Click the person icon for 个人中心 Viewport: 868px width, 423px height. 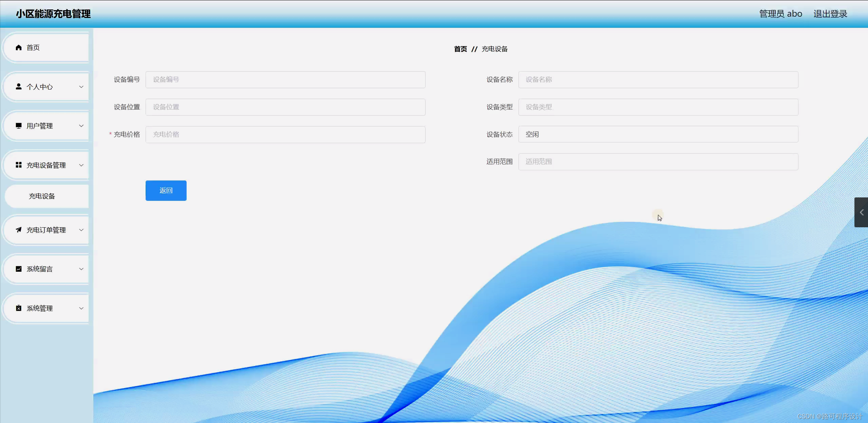pyautogui.click(x=19, y=87)
